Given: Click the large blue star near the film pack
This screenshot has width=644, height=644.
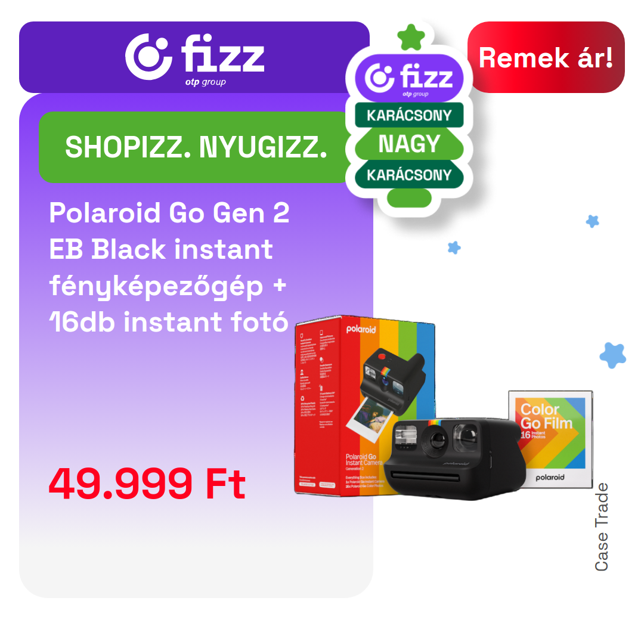Looking at the screenshot, I should (x=613, y=355).
